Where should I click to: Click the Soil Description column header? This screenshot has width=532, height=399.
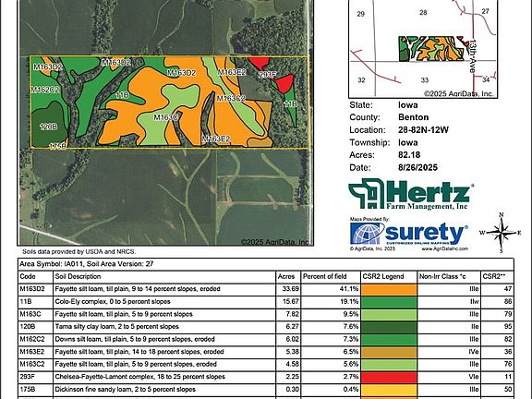pyautogui.click(x=78, y=276)
